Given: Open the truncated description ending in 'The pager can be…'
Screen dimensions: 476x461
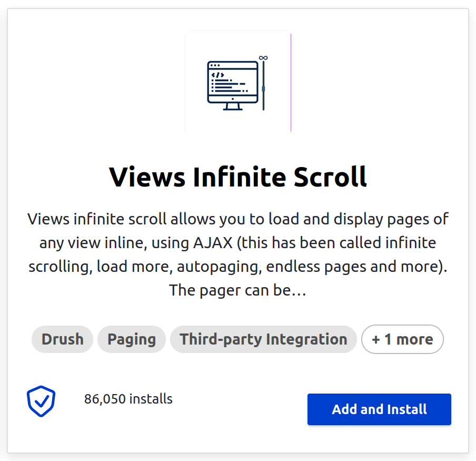Looking at the screenshot, I should (x=238, y=254).
